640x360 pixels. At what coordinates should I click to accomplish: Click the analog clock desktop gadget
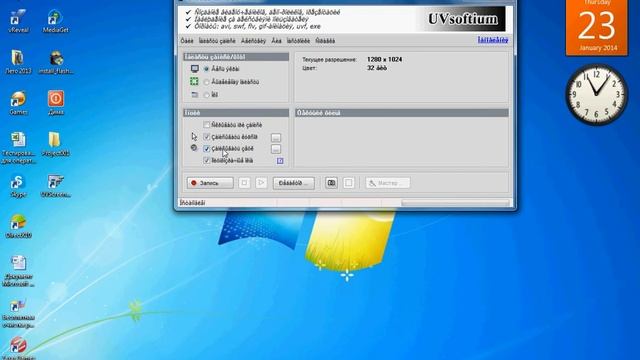click(596, 94)
